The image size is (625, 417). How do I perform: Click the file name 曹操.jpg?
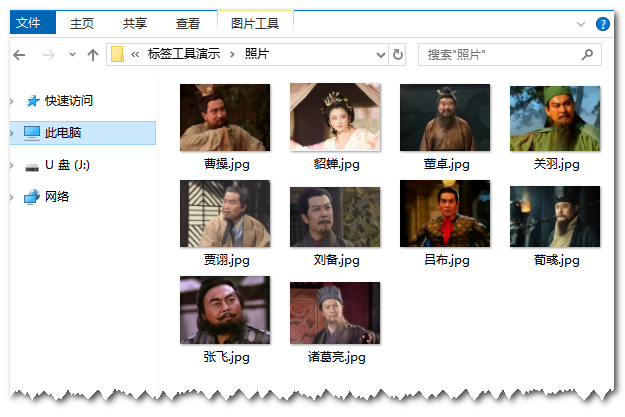tap(226, 164)
